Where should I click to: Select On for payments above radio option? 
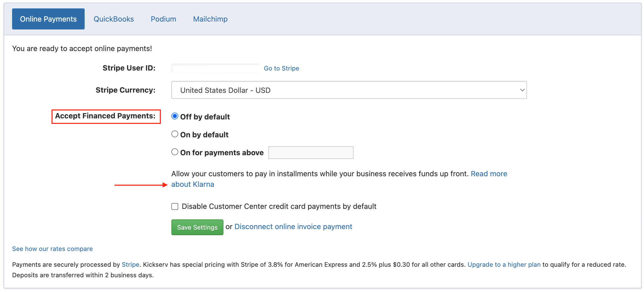click(175, 152)
